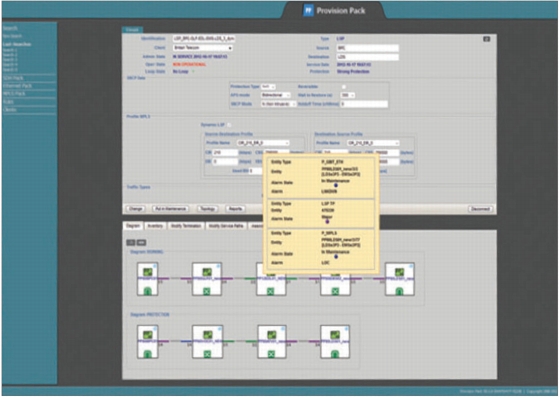Open the Client dropdown showing British Telecom
The width and height of the screenshot is (560, 398).
pyautogui.click(x=203, y=48)
